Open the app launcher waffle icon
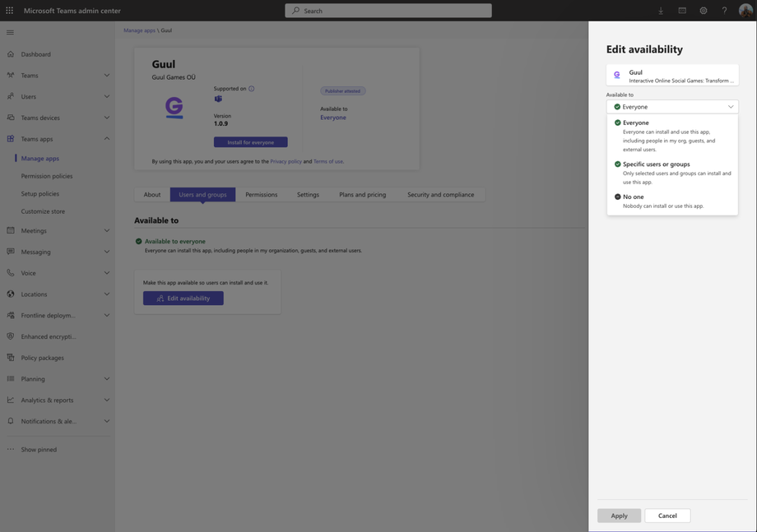The image size is (757, 532). point(9,10)
